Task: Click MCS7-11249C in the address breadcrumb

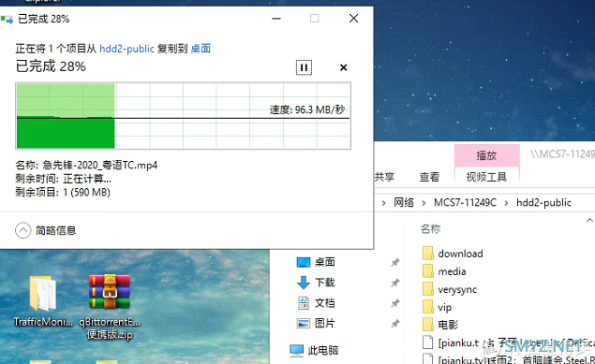Action: [x=465, y=203]
